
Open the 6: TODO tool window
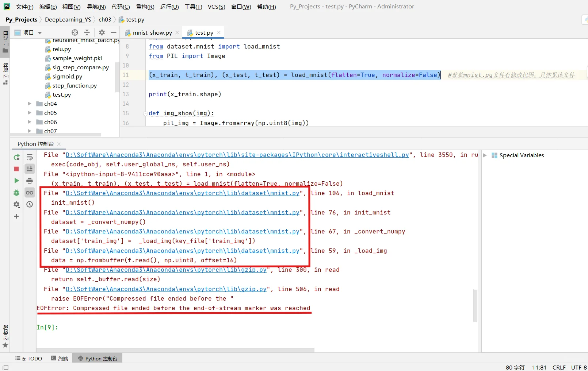29,358
